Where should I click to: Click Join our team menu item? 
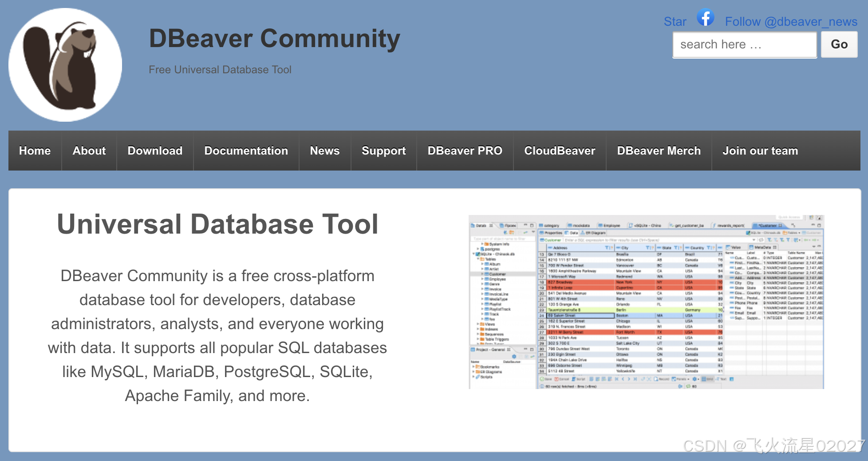760,151
